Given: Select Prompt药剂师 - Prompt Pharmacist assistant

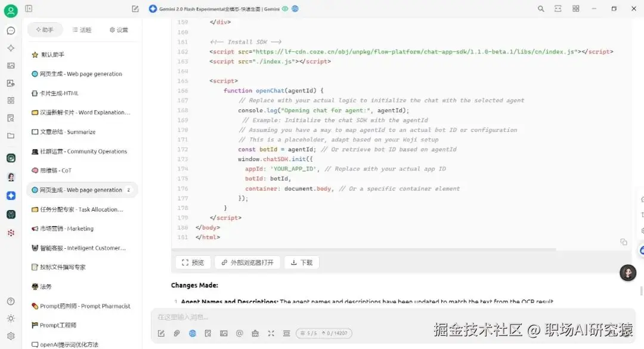Looking at the screenshot, I should 82,306.
